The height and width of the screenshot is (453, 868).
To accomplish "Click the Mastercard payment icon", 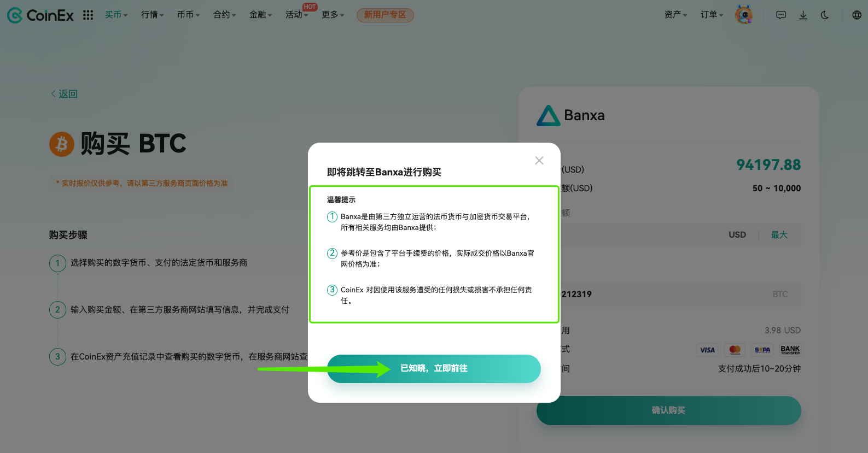I will (x=735, y=350).
